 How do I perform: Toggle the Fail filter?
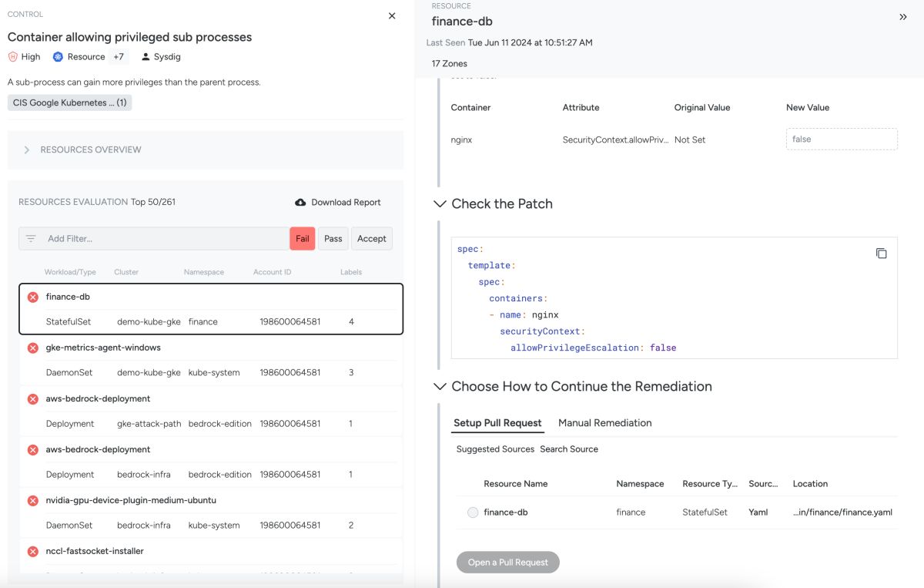pyautogui.click(x=303, y=239)
